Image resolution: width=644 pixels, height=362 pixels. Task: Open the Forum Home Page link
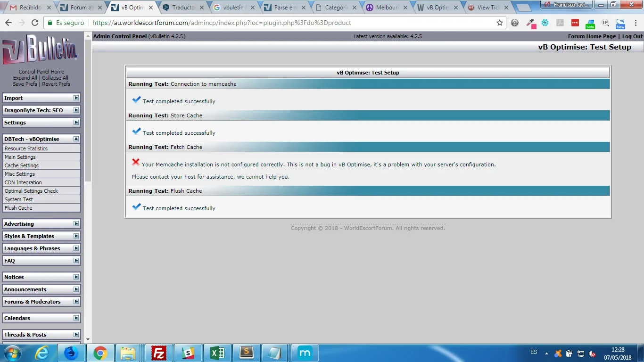tap(592, 36)
